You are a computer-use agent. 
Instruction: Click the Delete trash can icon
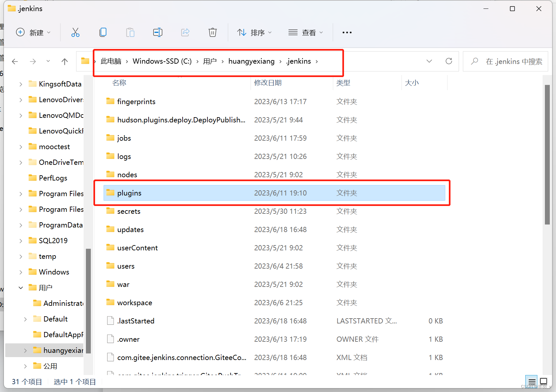coord(213,32)
